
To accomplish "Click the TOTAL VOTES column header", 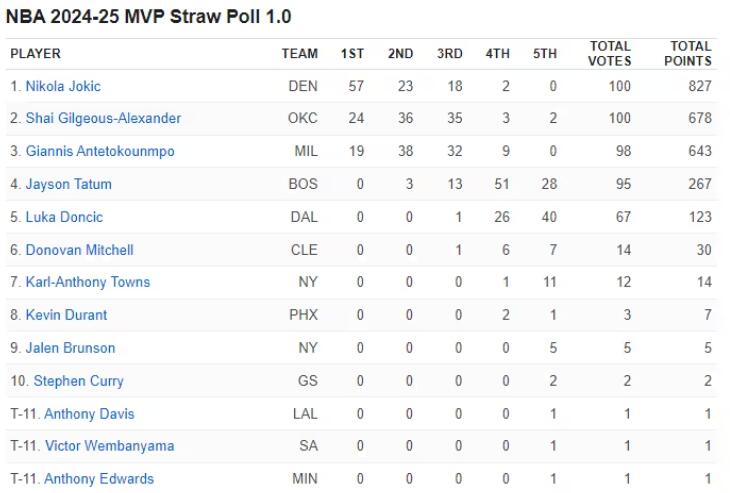I will click(x=609, y=54).
